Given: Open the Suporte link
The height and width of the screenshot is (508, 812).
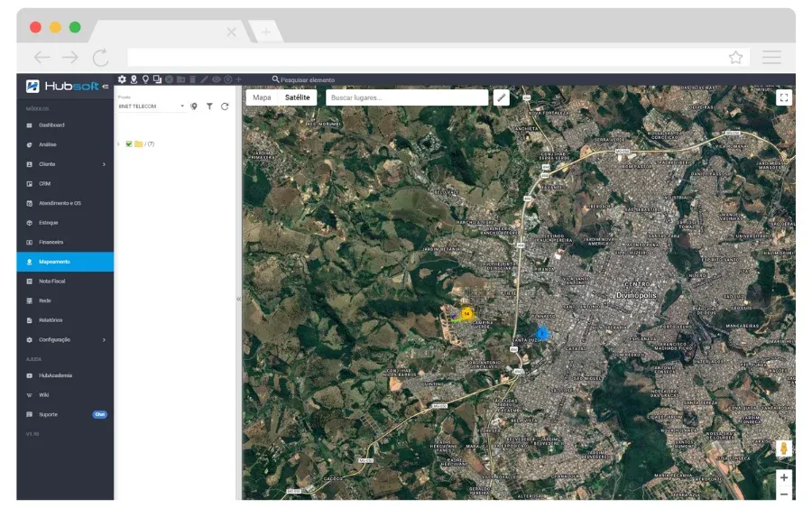Looking at the screenshot, I should tap(65, 414).
